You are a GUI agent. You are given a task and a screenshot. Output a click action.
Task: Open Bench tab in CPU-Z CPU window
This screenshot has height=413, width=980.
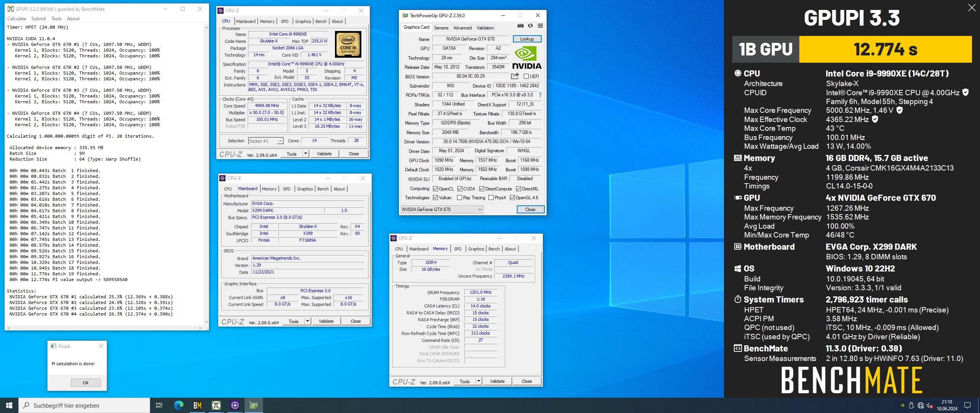(321, 21)
